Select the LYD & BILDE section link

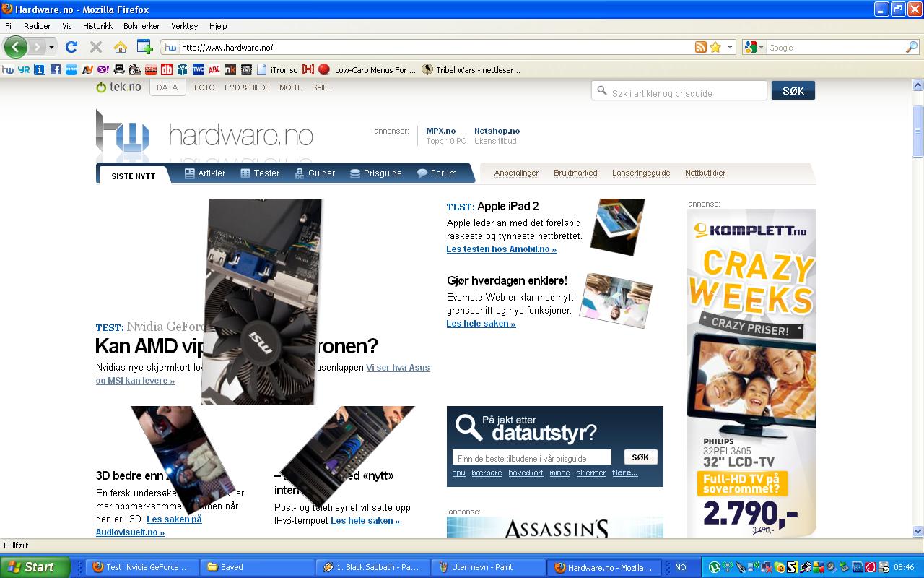pos(247,87)
